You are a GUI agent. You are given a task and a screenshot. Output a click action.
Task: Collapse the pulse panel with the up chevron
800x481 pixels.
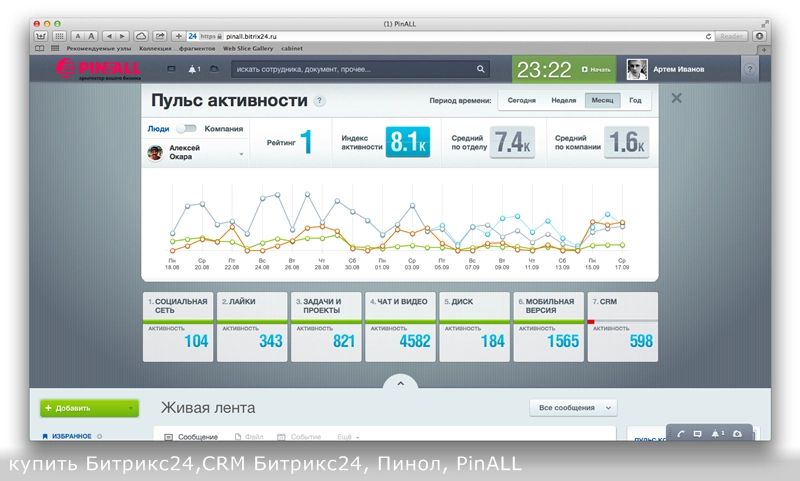(400, 383)
